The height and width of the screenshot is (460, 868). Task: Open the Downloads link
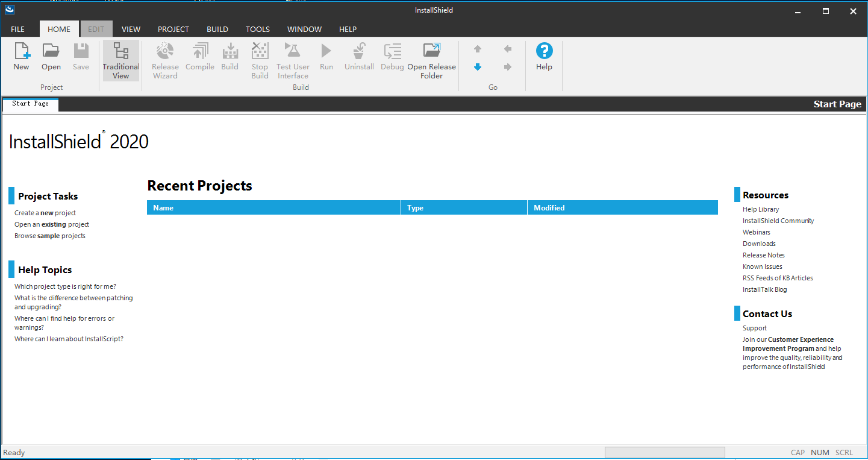759,244
